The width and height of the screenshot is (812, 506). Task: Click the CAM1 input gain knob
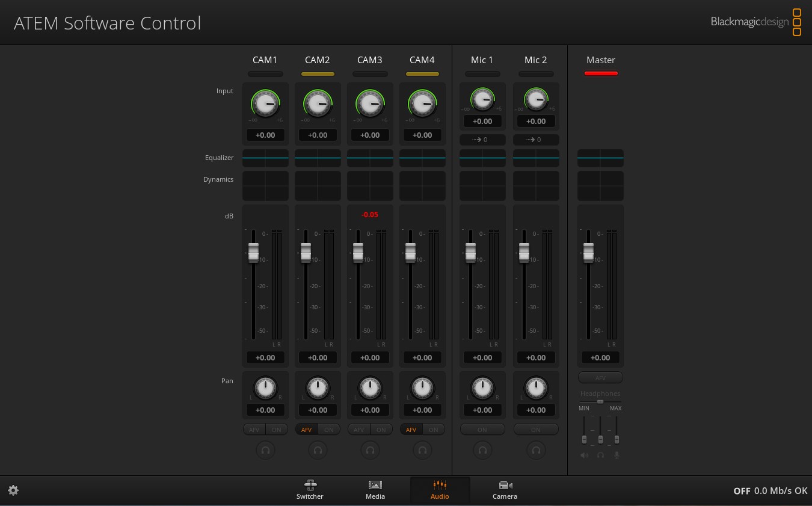265,103
